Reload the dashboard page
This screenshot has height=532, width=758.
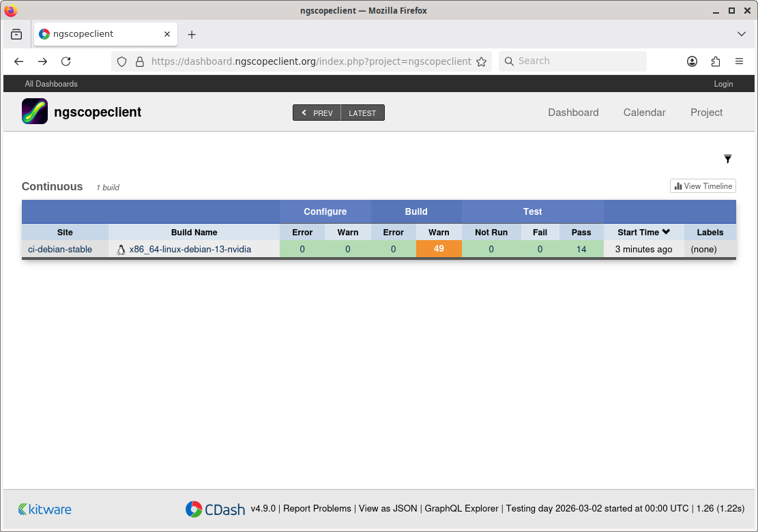pyautogui.click(x=66, y=61)
